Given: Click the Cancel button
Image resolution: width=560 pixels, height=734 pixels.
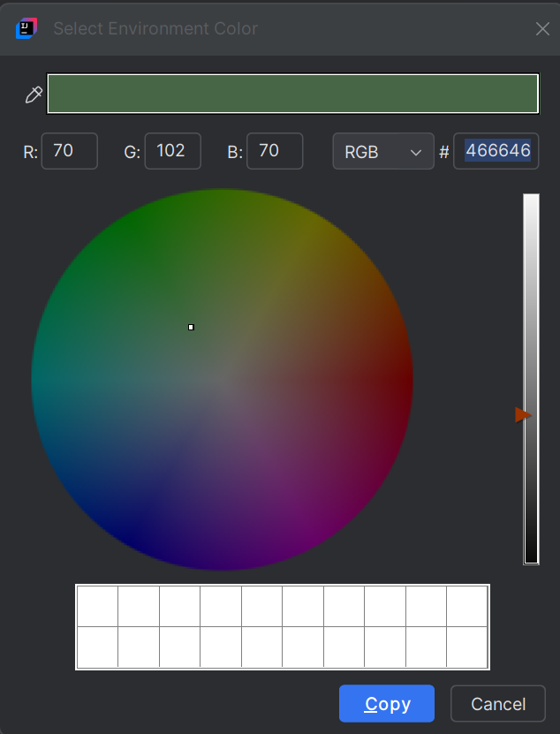Looking at the screenshot, I should click(497, 704).
